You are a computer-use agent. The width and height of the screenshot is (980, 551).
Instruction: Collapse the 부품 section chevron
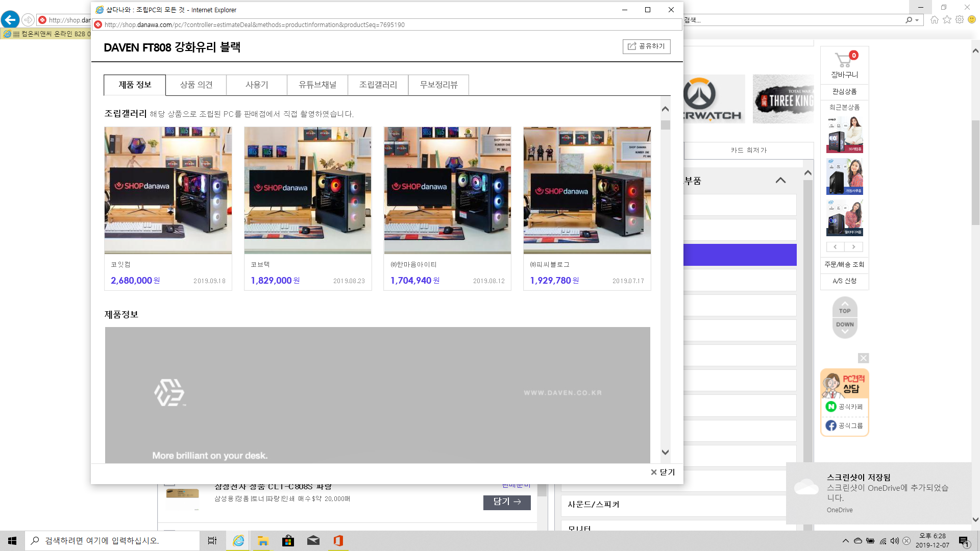click(x=780, y=181)
